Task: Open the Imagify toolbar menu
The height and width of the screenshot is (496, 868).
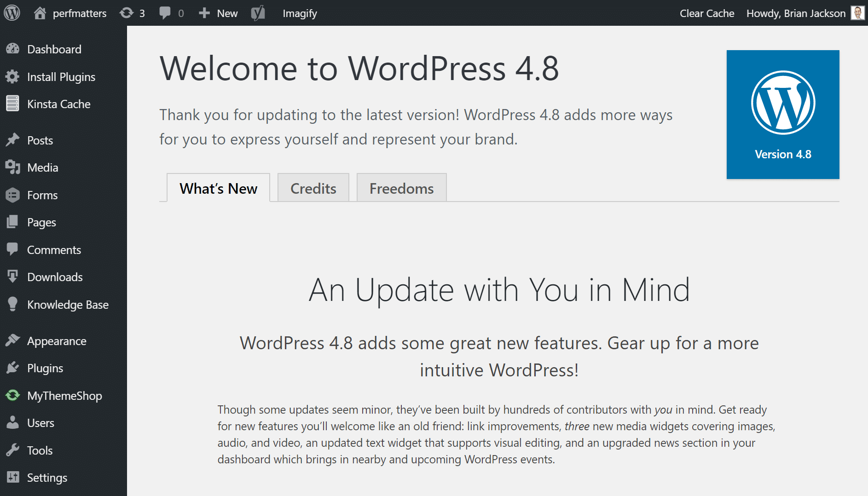Action: tap(300, 13)
